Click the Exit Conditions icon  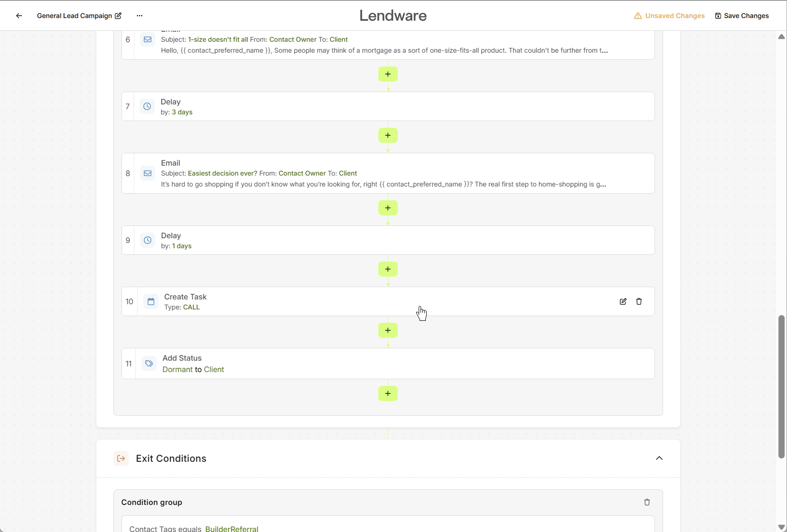121,458
